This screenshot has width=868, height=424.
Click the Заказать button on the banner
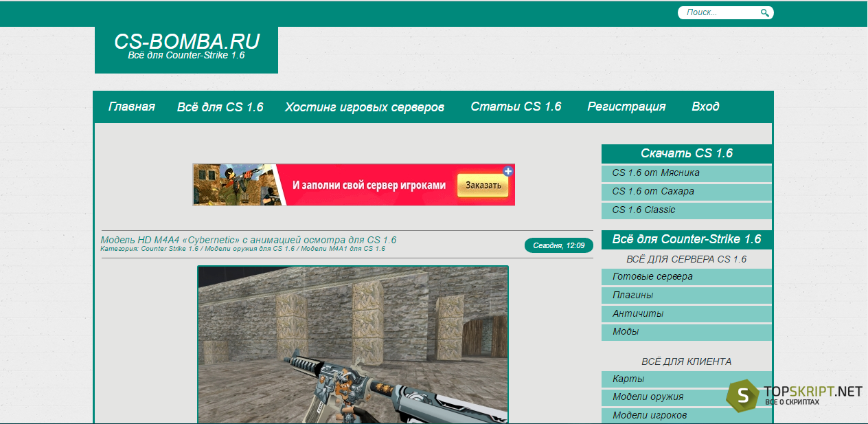[x=483, y=186]
